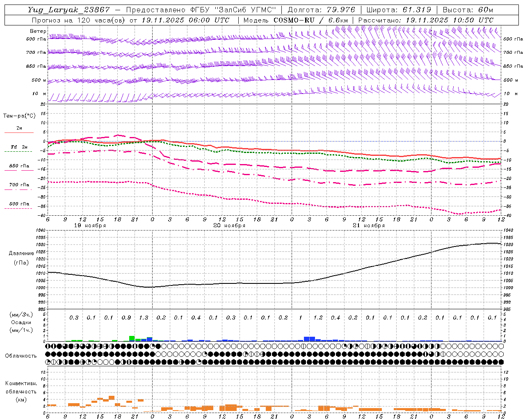
Task: Click the '21 ноября' date label
Action: (x=369, y=226)
